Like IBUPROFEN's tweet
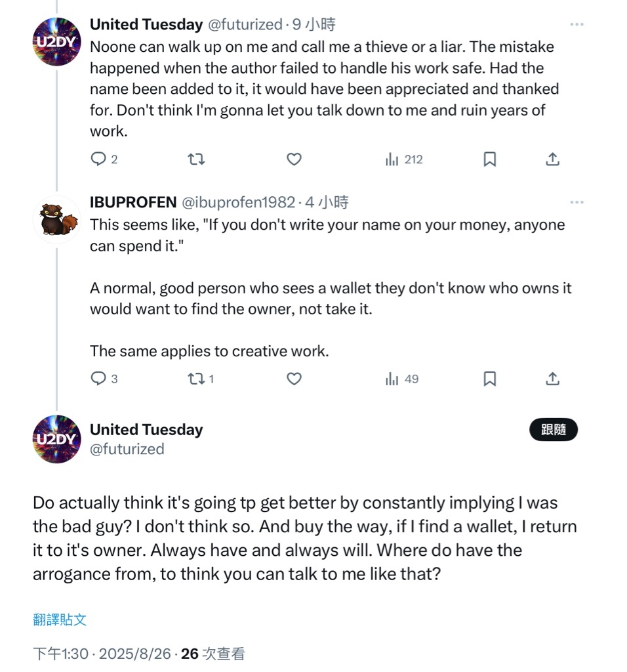 (294, 379)
